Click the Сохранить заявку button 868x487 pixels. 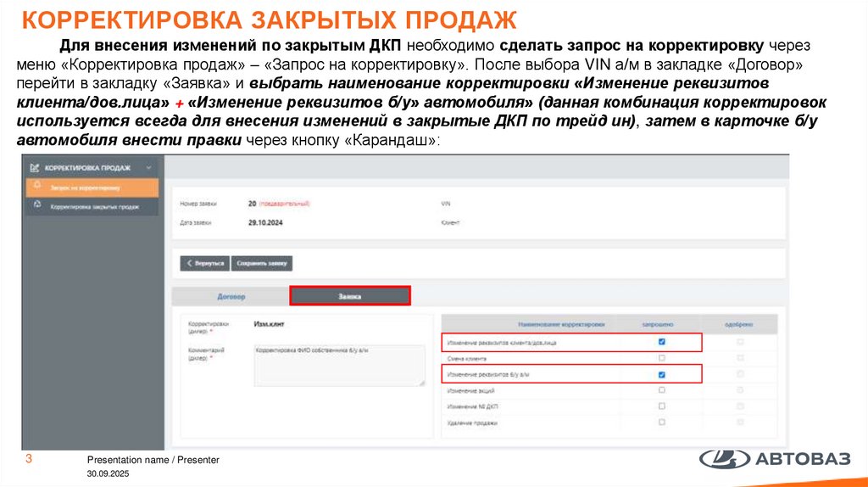pos(262,263)
